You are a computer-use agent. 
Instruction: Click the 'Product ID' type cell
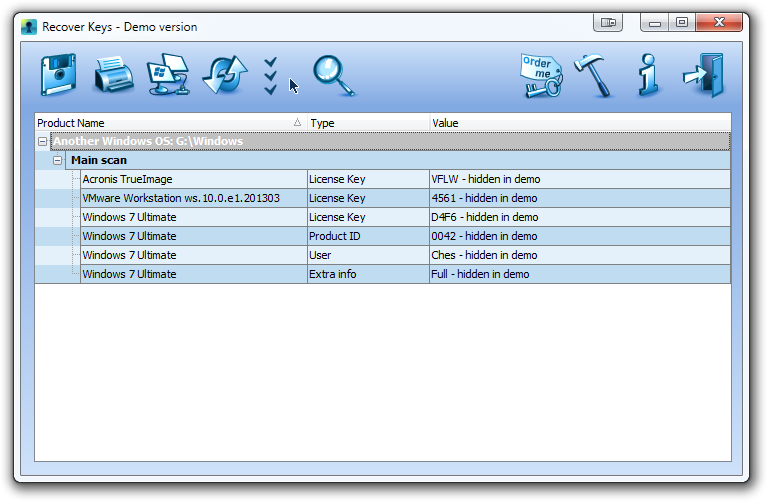368,237
